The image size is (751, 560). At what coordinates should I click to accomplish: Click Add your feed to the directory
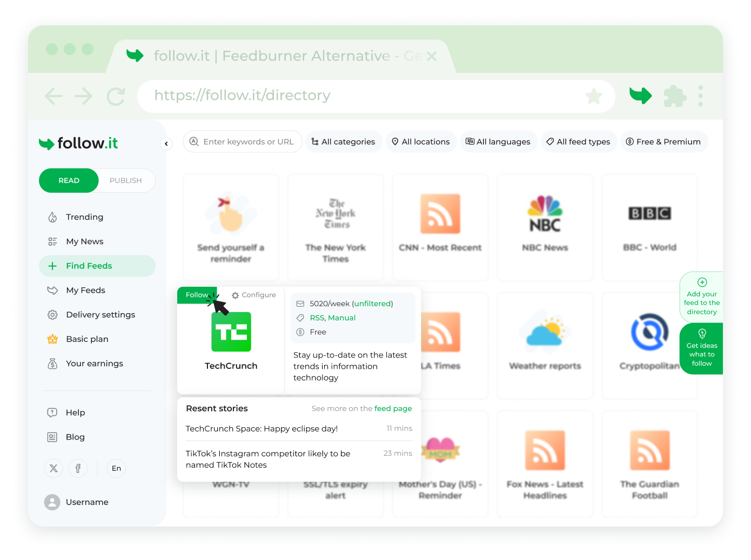tap(701, 297)
